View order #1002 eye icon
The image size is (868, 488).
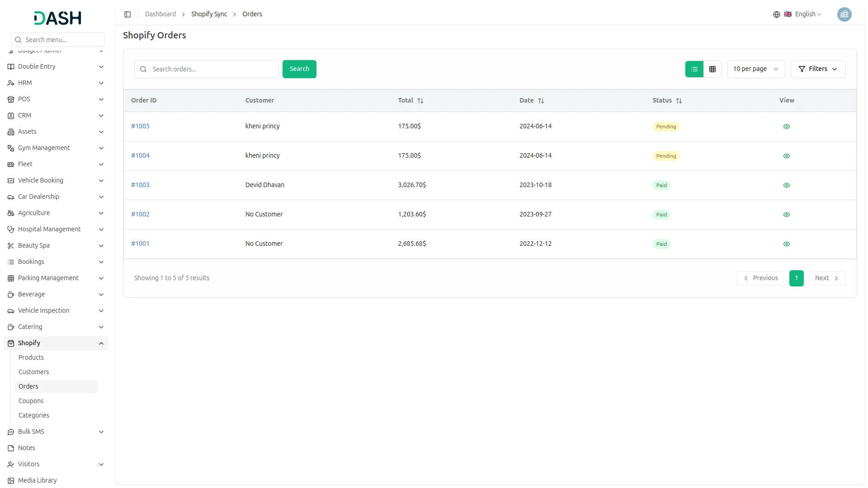787,215
